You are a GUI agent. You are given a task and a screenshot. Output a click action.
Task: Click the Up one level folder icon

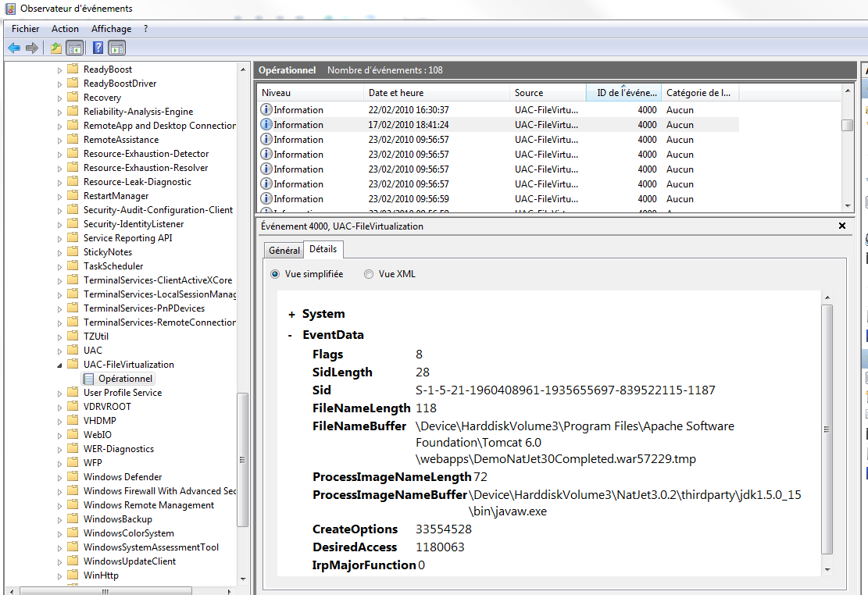[x=56, y=48]
